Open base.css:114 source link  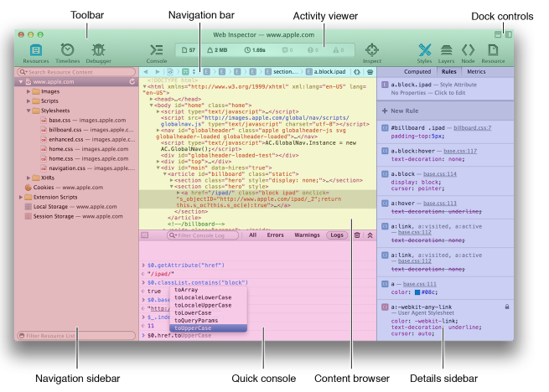coord(440,174)
